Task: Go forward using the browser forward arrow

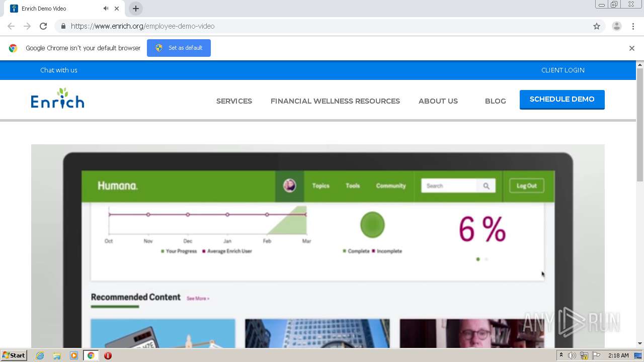Action: [27, 26]
